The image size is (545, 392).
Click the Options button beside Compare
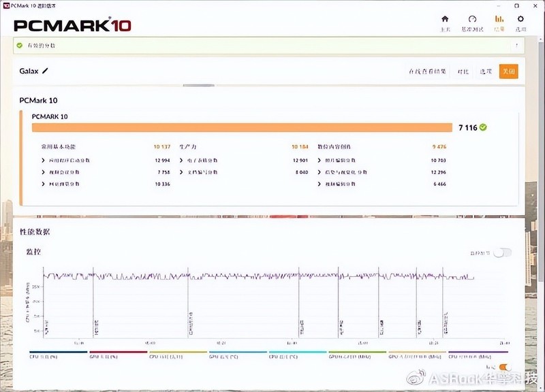pos(486,71)
